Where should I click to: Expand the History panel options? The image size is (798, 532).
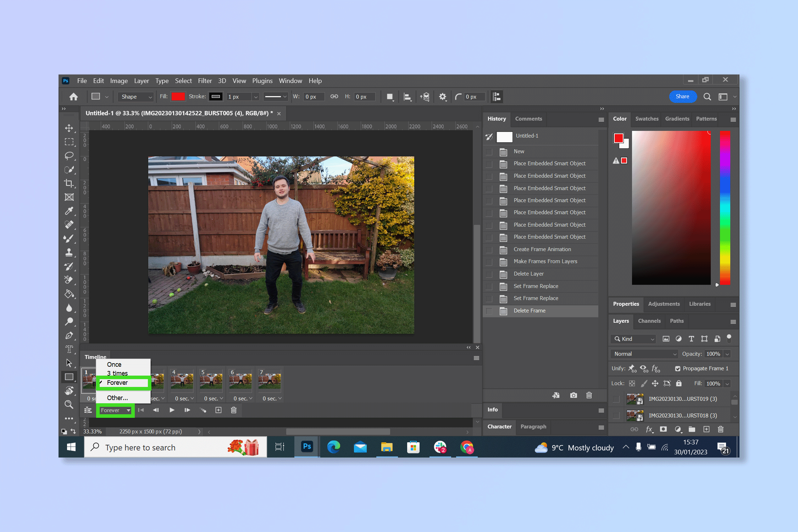600,119
